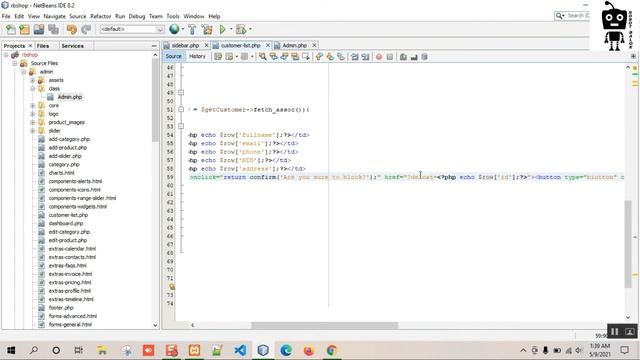Click the red Start Macro Recording icon
The width and height of the screenshot is (640, 360).
pos(379,57)
